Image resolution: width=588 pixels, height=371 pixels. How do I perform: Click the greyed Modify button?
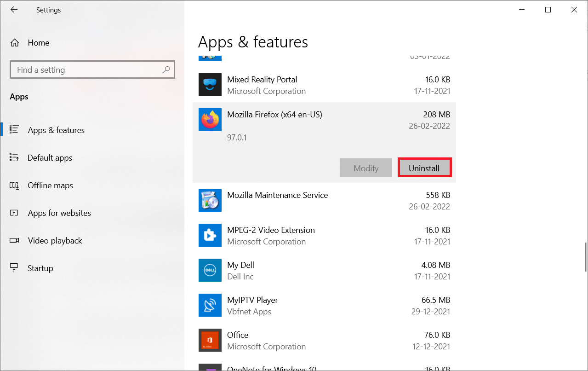(x=366, y=168)
